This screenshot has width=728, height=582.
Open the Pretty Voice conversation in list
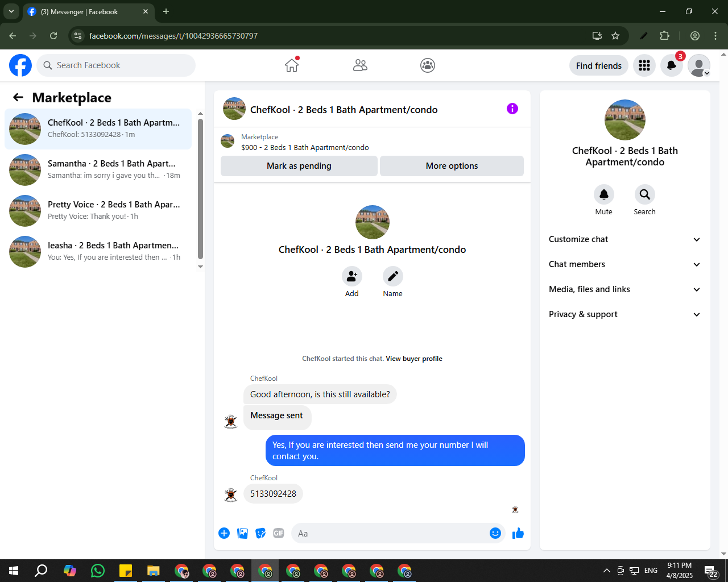98,211
